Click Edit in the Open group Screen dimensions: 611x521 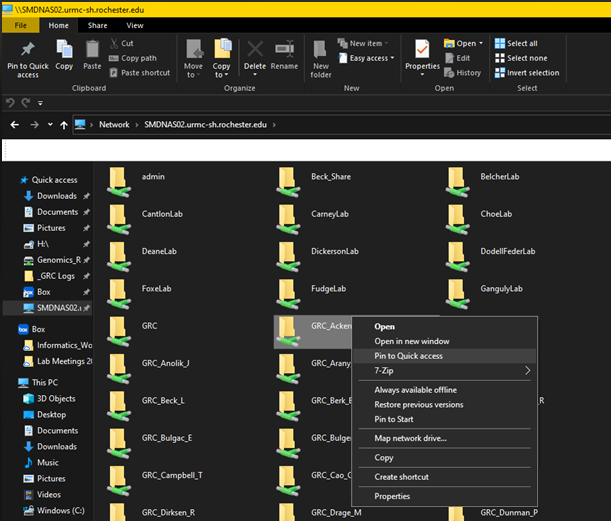tap(457, 58)
